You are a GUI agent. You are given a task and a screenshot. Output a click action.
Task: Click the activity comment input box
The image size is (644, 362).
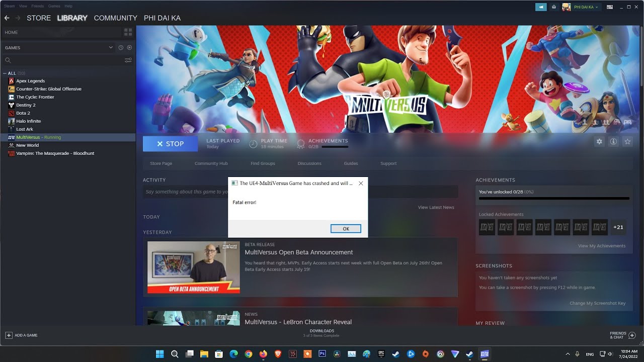tap(185, 192)
